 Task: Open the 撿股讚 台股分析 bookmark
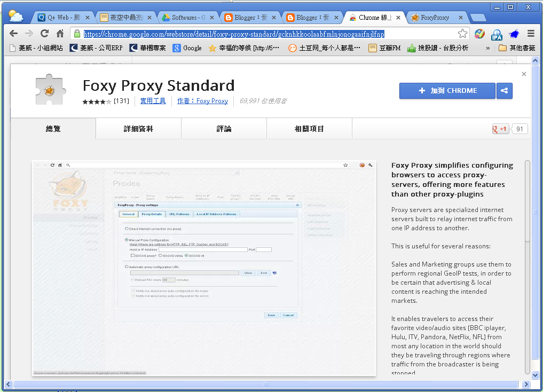(x=438, y=48)
